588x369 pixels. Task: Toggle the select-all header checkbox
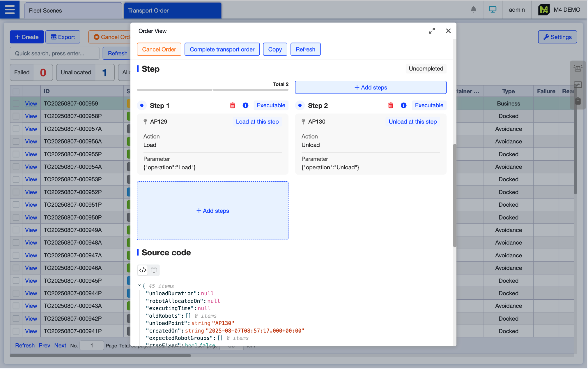16,92
